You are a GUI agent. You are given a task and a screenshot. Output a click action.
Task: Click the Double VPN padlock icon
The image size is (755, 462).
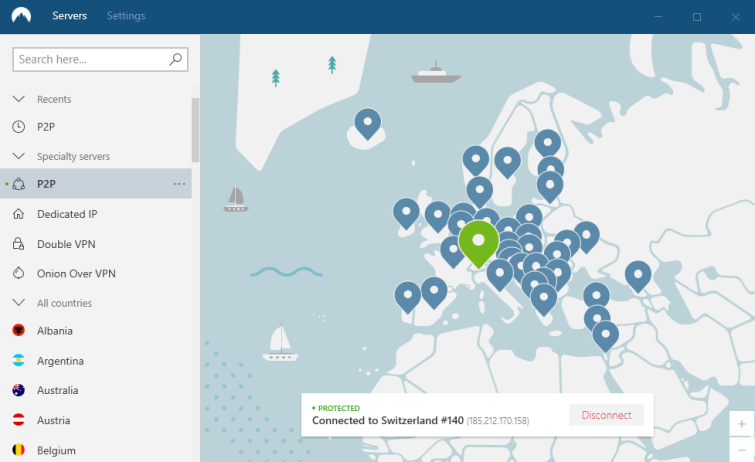coord(18,244)
